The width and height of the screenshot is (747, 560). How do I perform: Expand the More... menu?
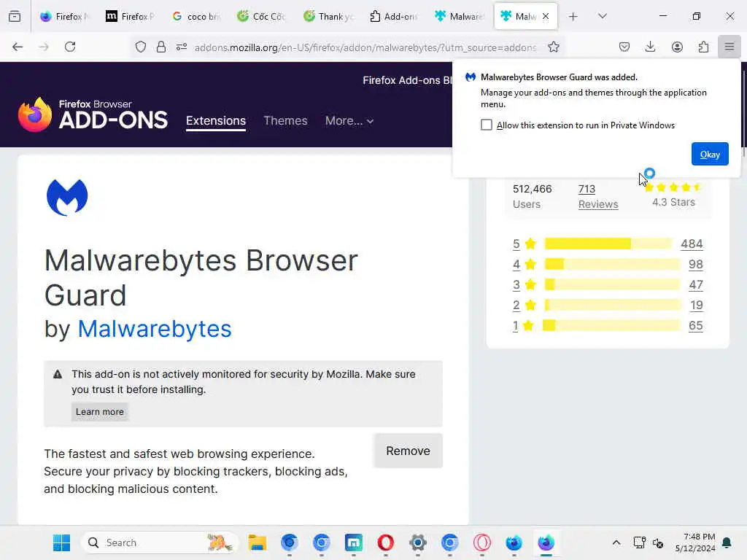349,121
